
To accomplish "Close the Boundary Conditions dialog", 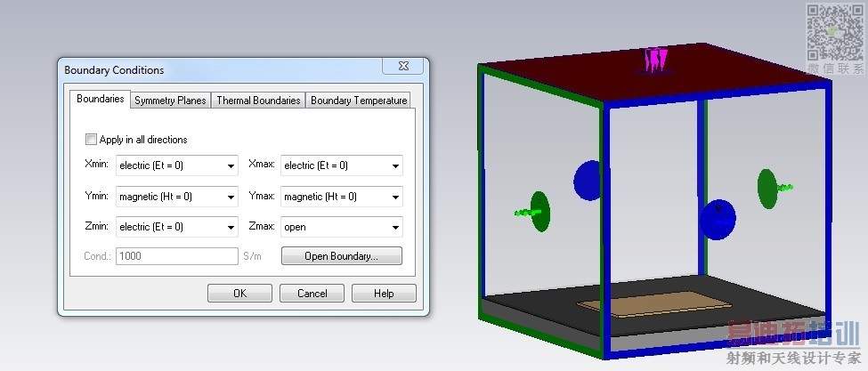I will coord(403,66).
